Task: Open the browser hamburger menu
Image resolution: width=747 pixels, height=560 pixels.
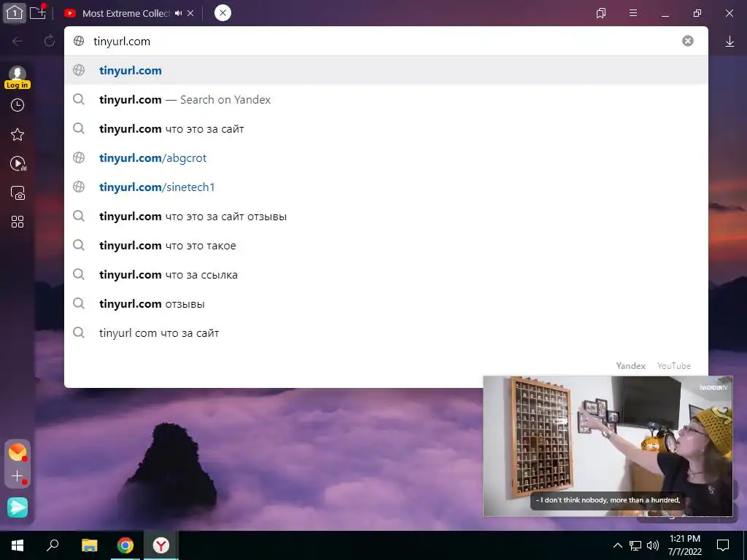Action: pyautogui.click(x=633, y=13)
